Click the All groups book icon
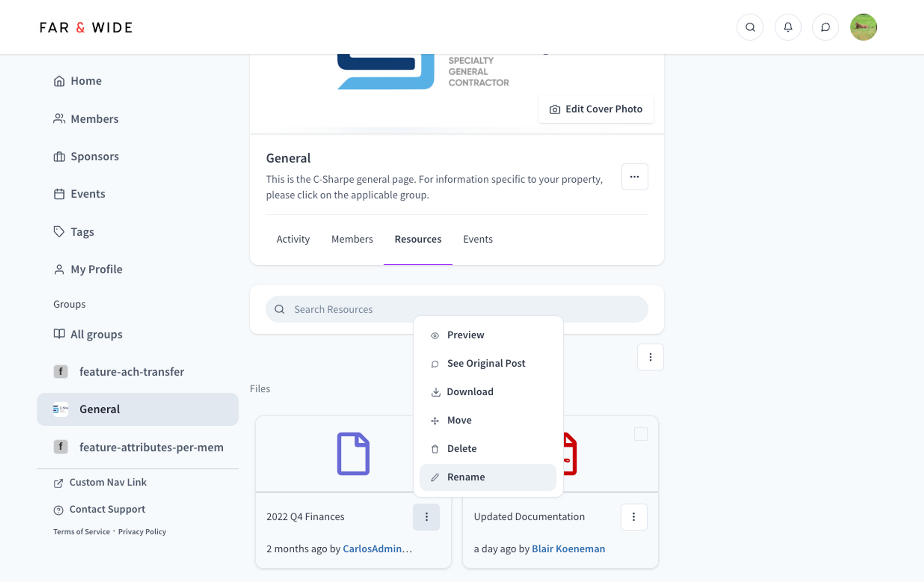 pos(59,334)
